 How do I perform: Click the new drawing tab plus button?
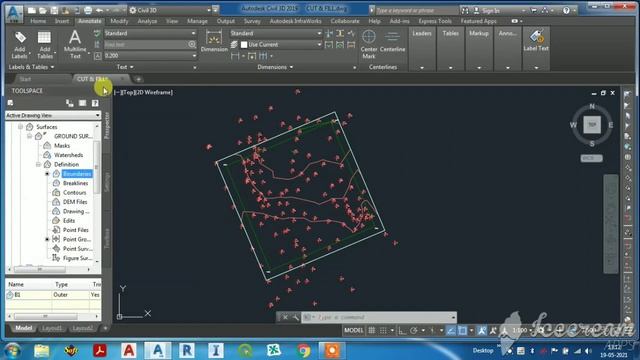coord(138,79)
